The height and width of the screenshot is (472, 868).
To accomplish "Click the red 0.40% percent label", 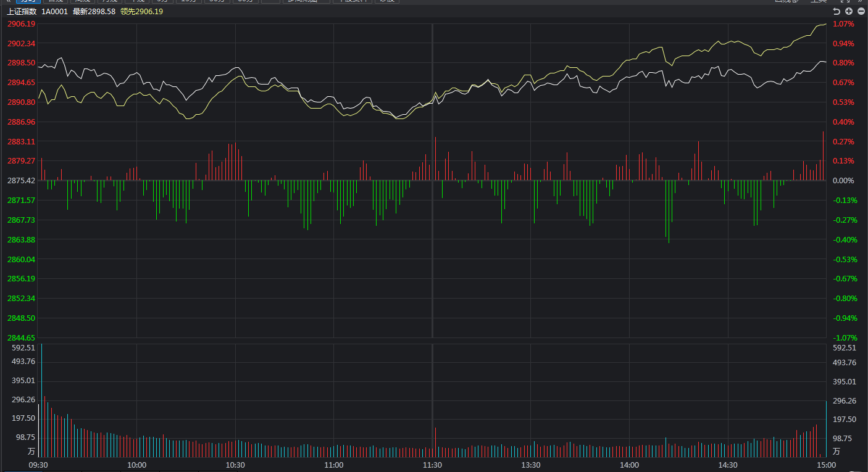I will click(843, 122).
